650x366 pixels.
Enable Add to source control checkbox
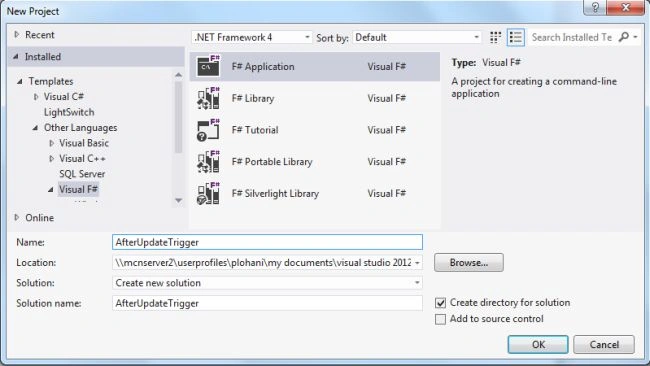pyautogui.click(x=440, y=319)
